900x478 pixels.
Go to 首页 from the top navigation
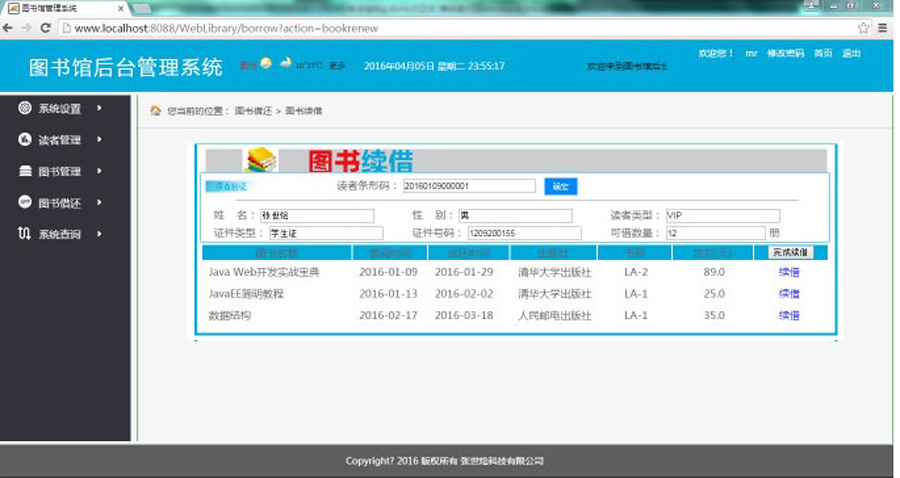pos(822,53)
